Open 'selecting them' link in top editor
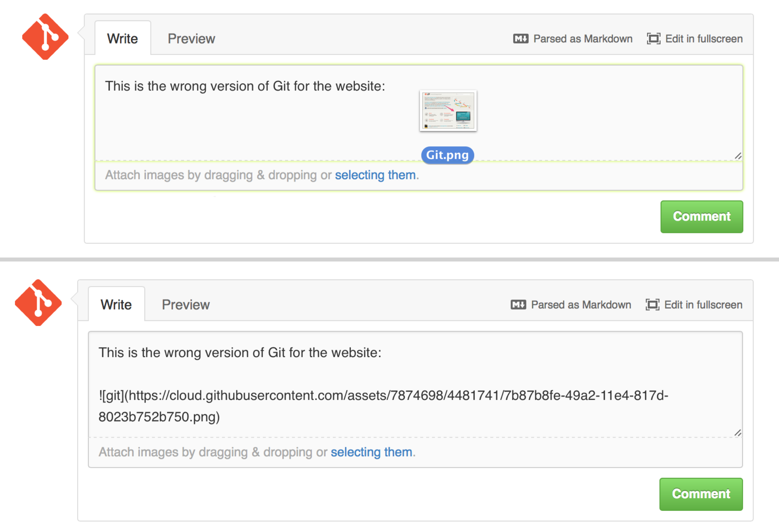The image size is (779, 532). coord(375,175)
